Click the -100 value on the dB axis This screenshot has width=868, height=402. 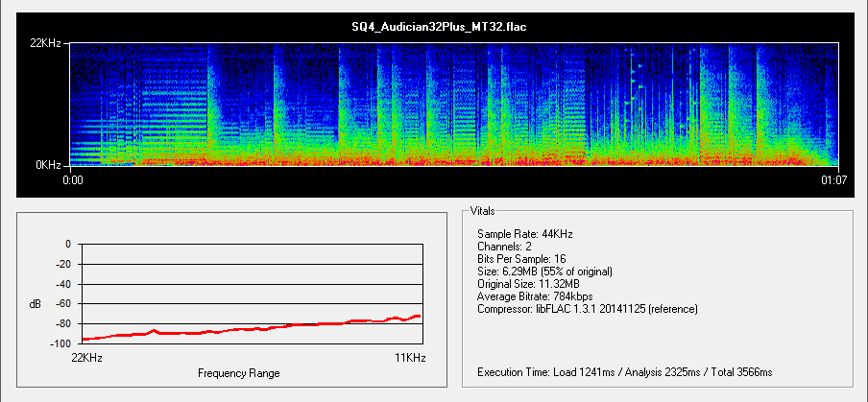click(x=60, y=343)
